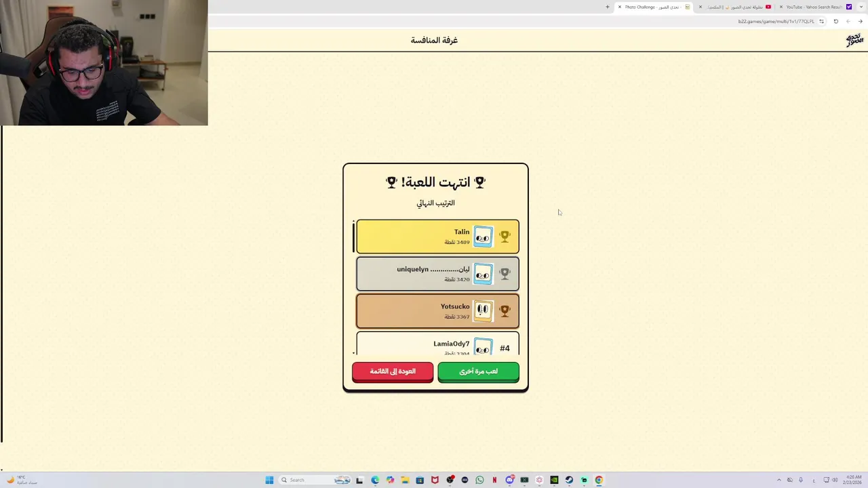Image resolution: width=868 pixels, height=488 pixels.
Task: Open Microsoft Store from taskbar
Action: 420,480
